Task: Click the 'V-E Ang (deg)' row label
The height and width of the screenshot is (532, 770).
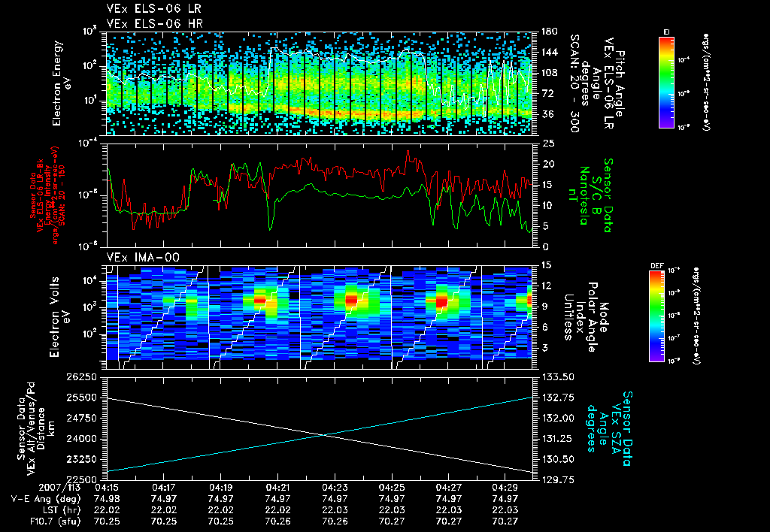Action: pos(46,499)
